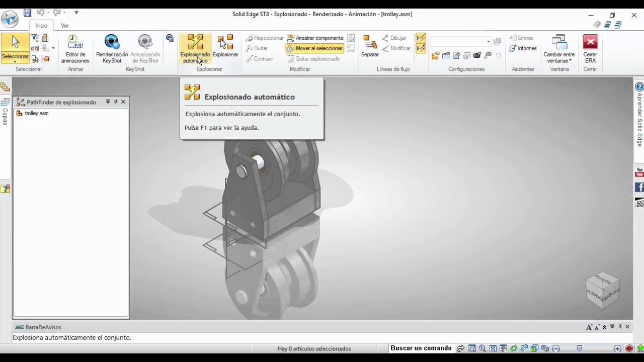Click the Fit view icon

[x=493, y=348]
